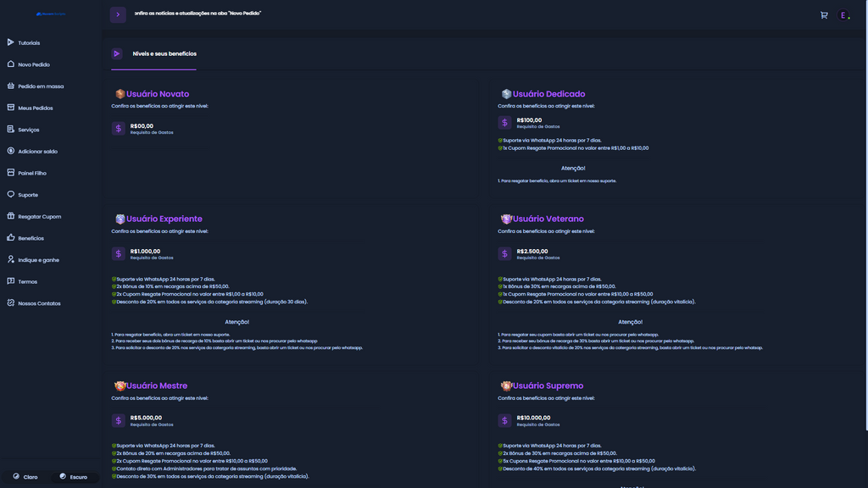Click the Meus Pedidos icon
Image resolution: width=868 pixels, height=488 pixels.
[x=11, y=108]
